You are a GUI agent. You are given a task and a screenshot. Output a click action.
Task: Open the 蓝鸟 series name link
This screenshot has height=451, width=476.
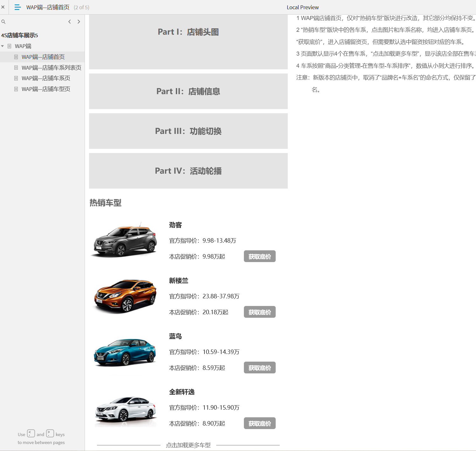(x=176, y=336)
